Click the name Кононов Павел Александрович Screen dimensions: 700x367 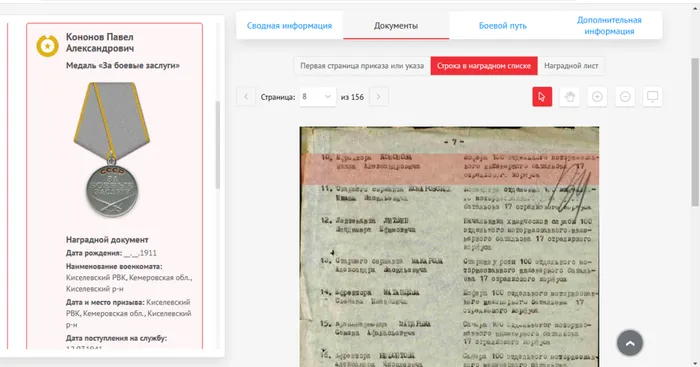(100, 42)
